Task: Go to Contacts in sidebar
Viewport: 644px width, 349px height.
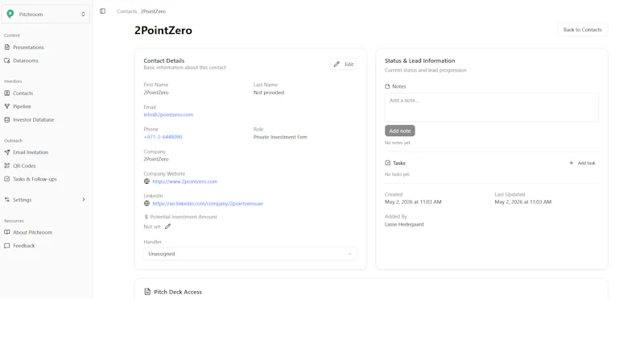Action: coord(23,93)
